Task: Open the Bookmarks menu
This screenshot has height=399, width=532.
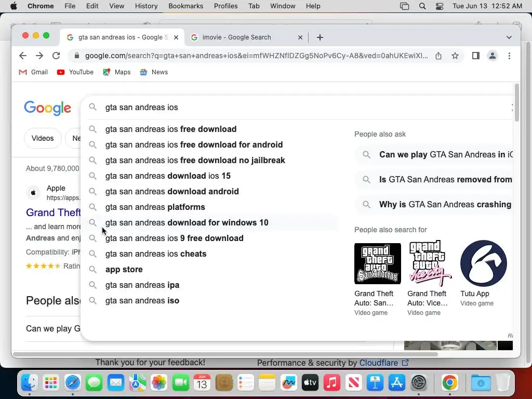Action: [x=185, y=6]
